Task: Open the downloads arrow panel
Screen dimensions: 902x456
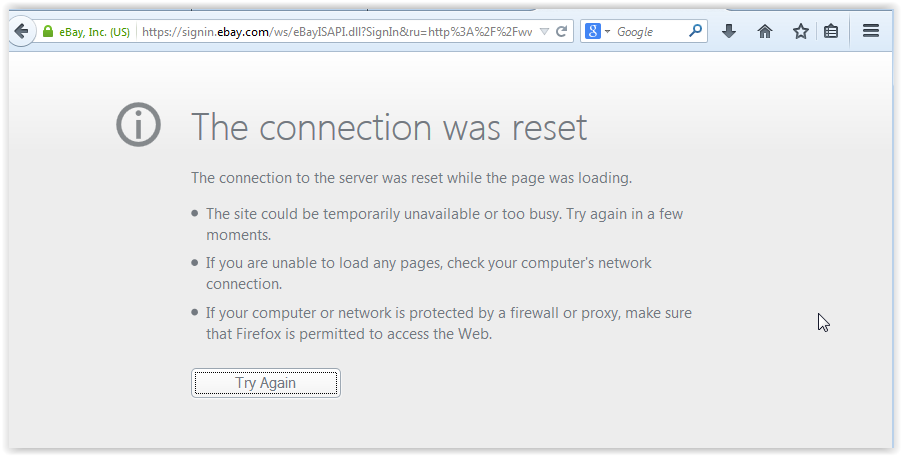Action: [x=729, y=31]
